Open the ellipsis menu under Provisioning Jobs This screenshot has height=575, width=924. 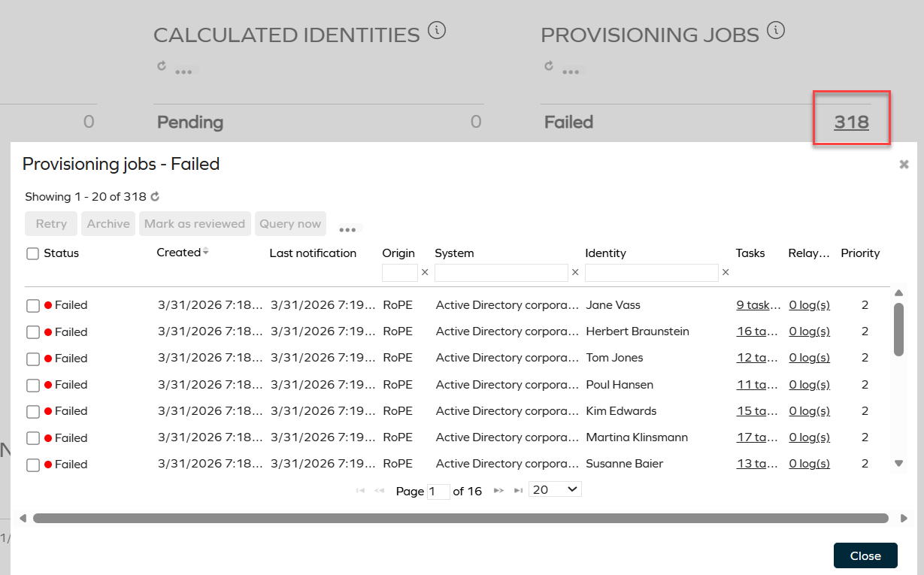click(x=570, y=71)
